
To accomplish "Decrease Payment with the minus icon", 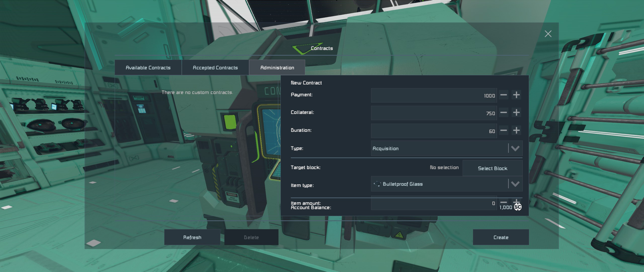I will (503, 95).
